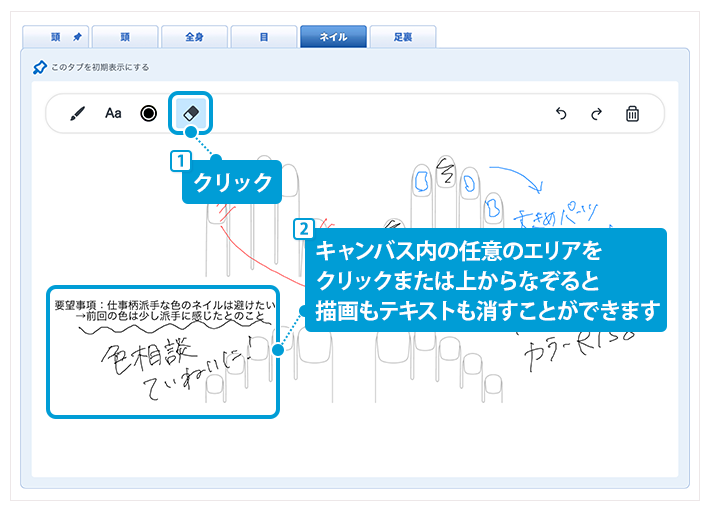This screenshot has width=710, height=514.
Task: Click the pin icon on the first tab
Action: coord(78,37)
